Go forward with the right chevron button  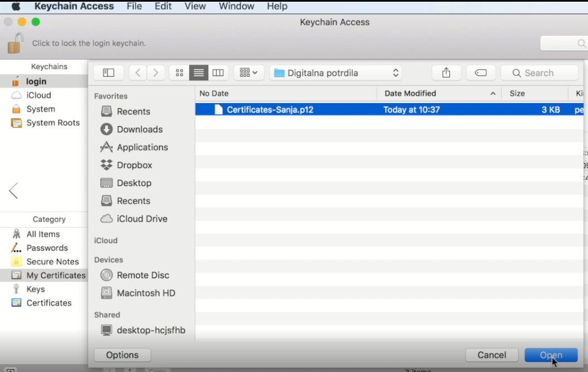155,73
